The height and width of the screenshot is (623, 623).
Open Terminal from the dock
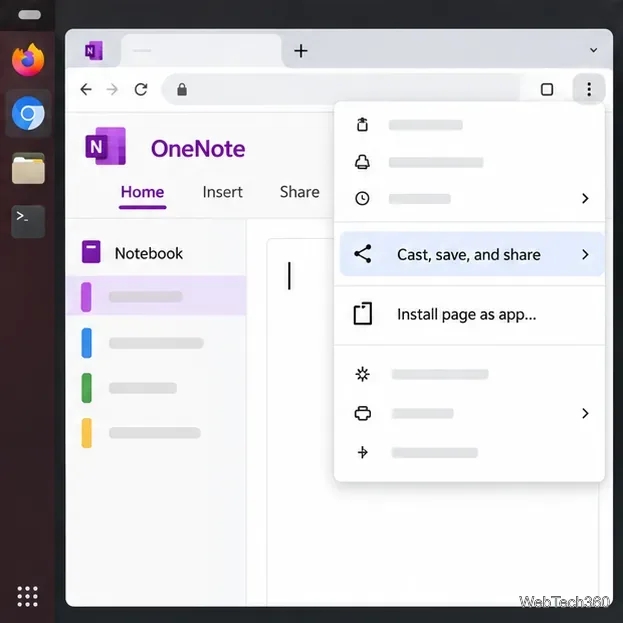coord(28,221)
